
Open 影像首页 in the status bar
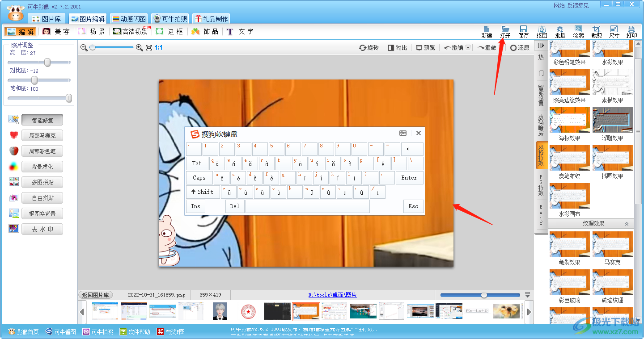coord(23,332)
